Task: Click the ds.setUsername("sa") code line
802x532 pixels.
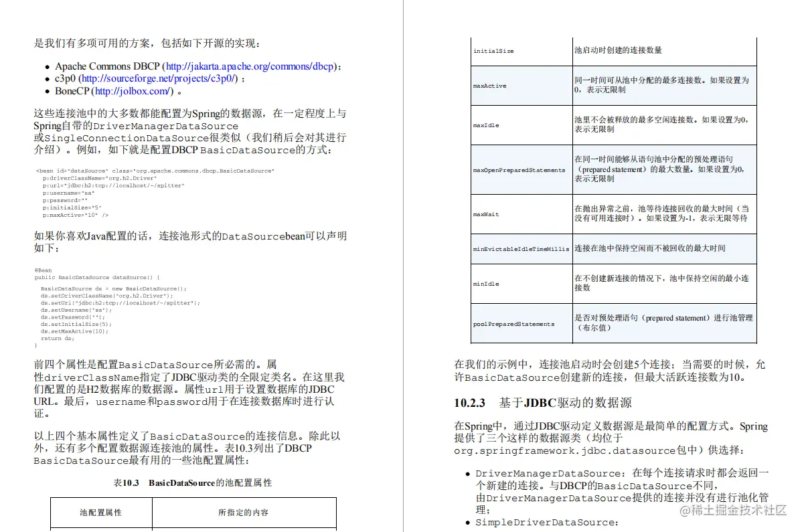Action: pos(76,310)
